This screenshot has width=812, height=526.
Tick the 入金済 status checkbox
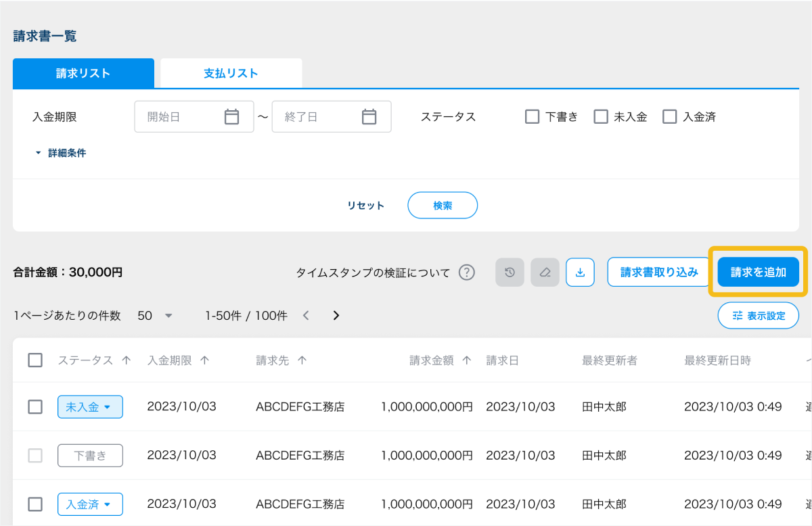click(670, 117)
